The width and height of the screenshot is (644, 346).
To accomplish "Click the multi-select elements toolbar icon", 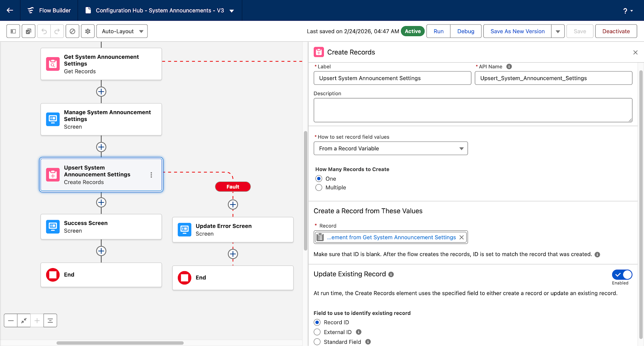I will click(28, 31).
